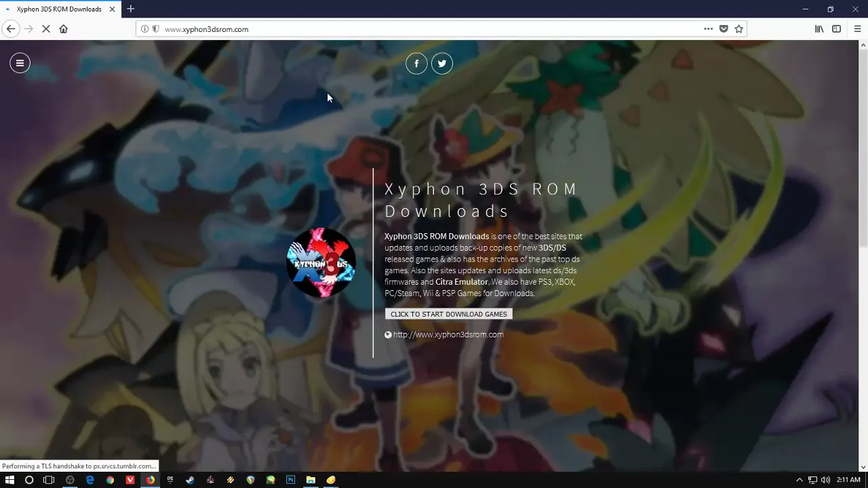868x488 pixels.
Task: Open network status tray icon
Action: pyautogui.click(x=812, y=480)
